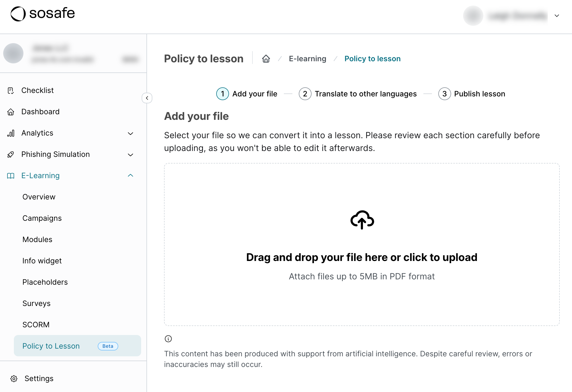Expand the Phishing Simulation chevron
The image size is (572, 392).
(x=130, y=155)
